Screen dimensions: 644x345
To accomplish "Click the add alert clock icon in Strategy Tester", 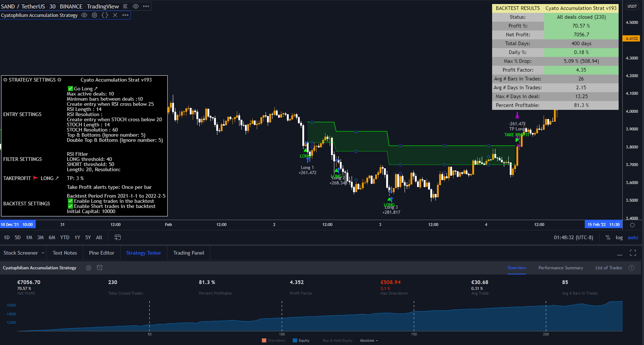I will [x=100, y=268].
